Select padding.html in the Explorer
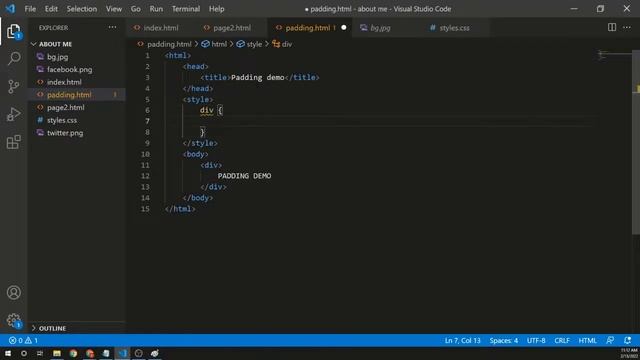Image resolution: width=640 pixels, height=360 pixels. [77, 95]
